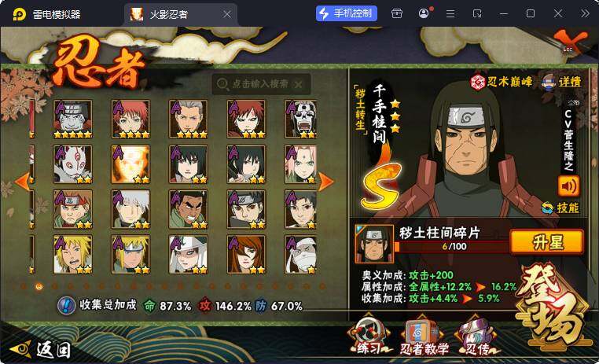The width and height of the screenshot is (599, 364).
Task: Select the highlighted page indicator dot
Action: 39,286
